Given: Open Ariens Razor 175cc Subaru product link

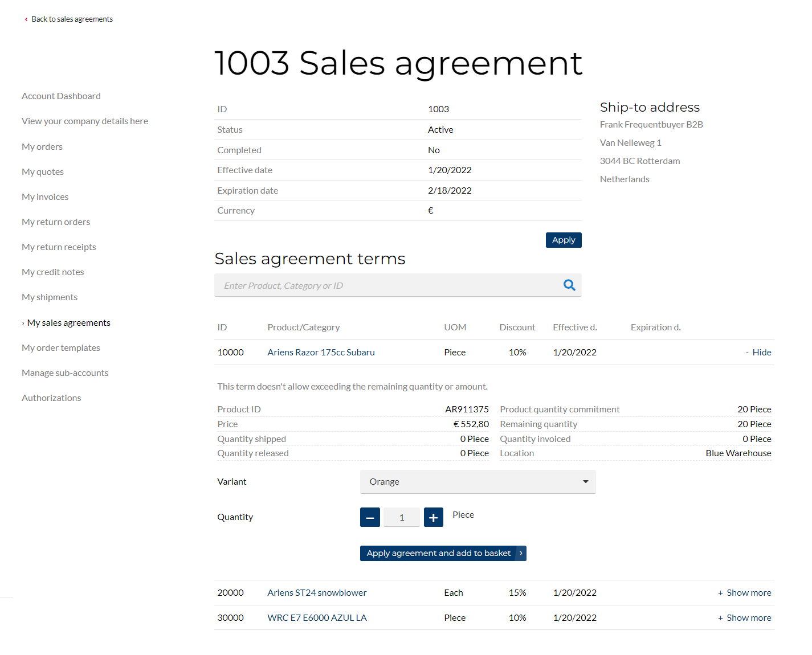Looking at the screenshot, I should 321,353.
